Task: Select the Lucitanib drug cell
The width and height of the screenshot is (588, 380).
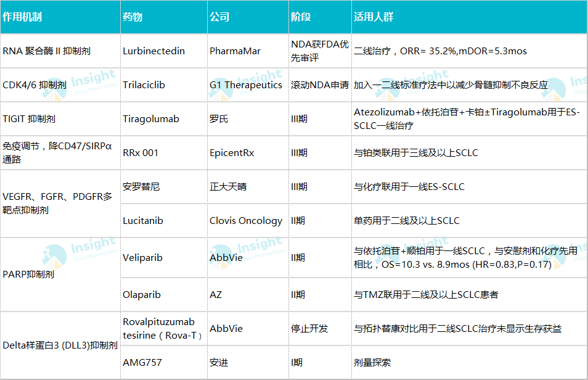Action: pyautogui.click(x=164, y=220)
